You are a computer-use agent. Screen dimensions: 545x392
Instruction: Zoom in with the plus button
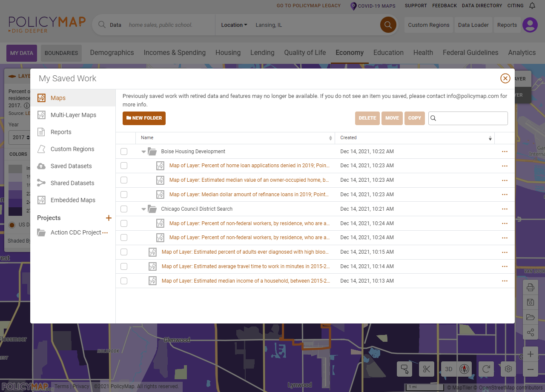[530, 354]
